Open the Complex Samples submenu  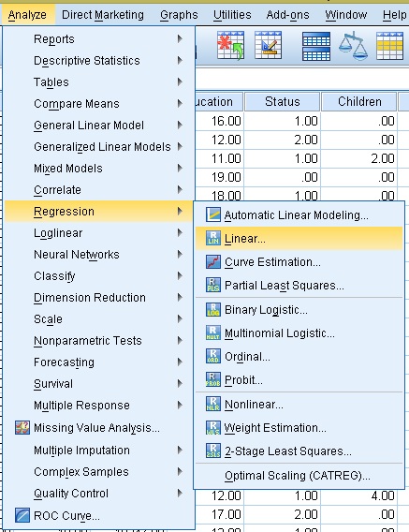(99, 472)
